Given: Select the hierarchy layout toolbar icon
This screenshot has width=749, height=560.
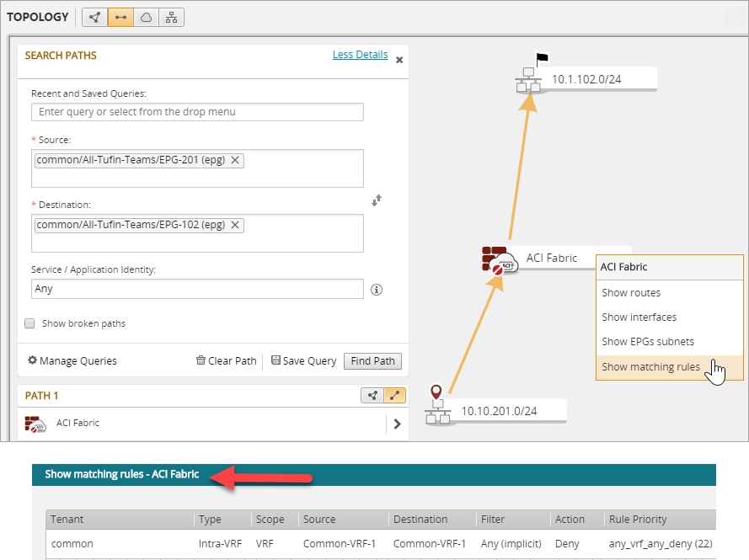Looking at the screenshot, I should (x=171, y=17).
